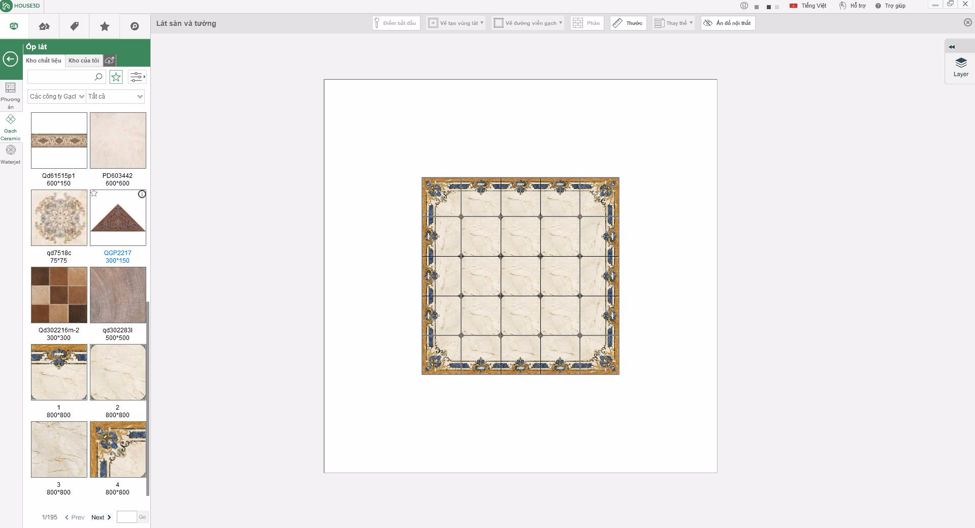The width and height of the screenshot is (975, 528).
Task: Select the Thước ruler tool
Action: [628, 23]
